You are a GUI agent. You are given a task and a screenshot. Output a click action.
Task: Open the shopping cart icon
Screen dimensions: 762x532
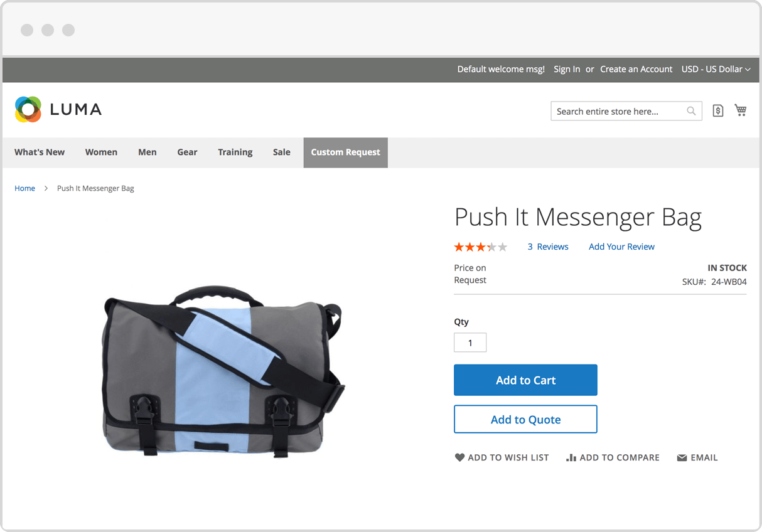coord(741,110)
